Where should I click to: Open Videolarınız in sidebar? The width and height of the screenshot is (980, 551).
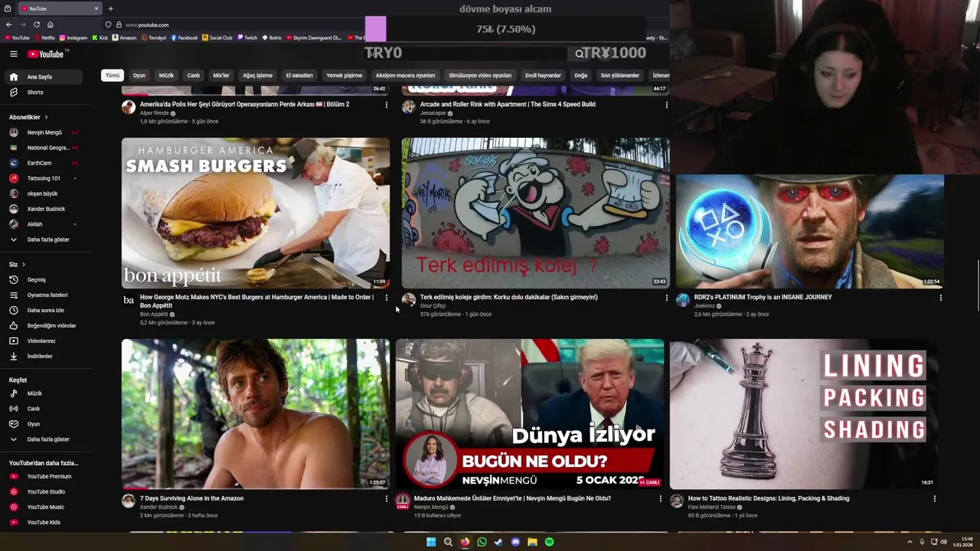pos(43,341)
